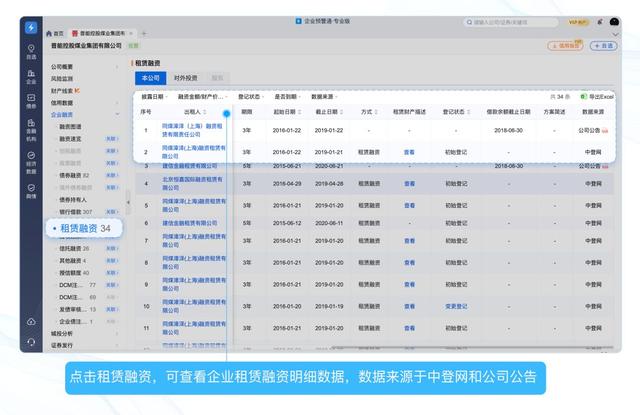Open the 自选 watchlist sidebar icon
Viewport: 640px width, 415px height.
32,52
